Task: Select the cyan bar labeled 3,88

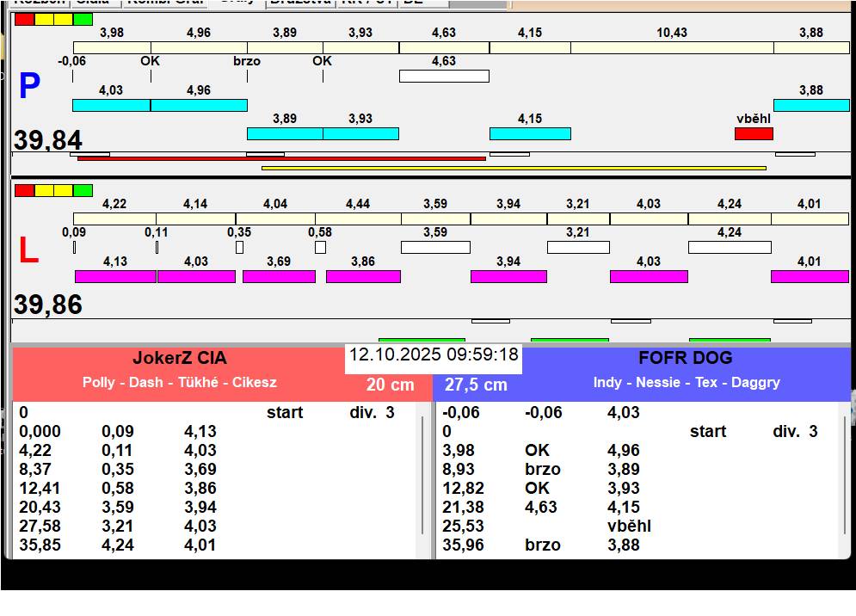Action: tap(811, 106)
